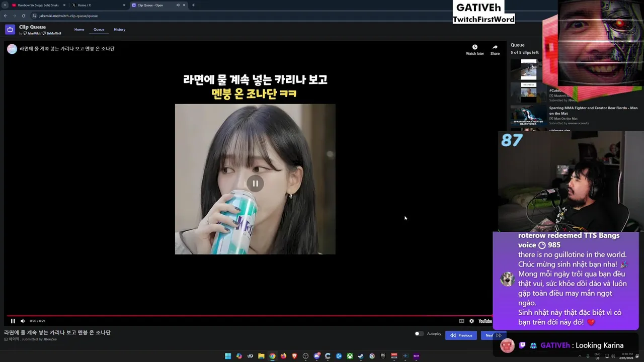
Task: Click submitter name JBeeZee below title
Action: point(50,339)
